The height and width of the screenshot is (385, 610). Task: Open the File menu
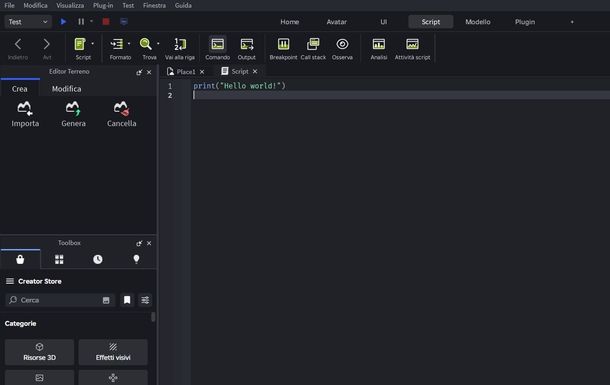coord(9,5)
